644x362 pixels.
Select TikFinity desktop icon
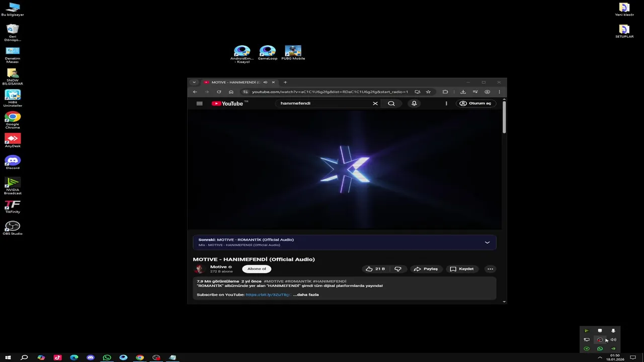coord(13,207)
